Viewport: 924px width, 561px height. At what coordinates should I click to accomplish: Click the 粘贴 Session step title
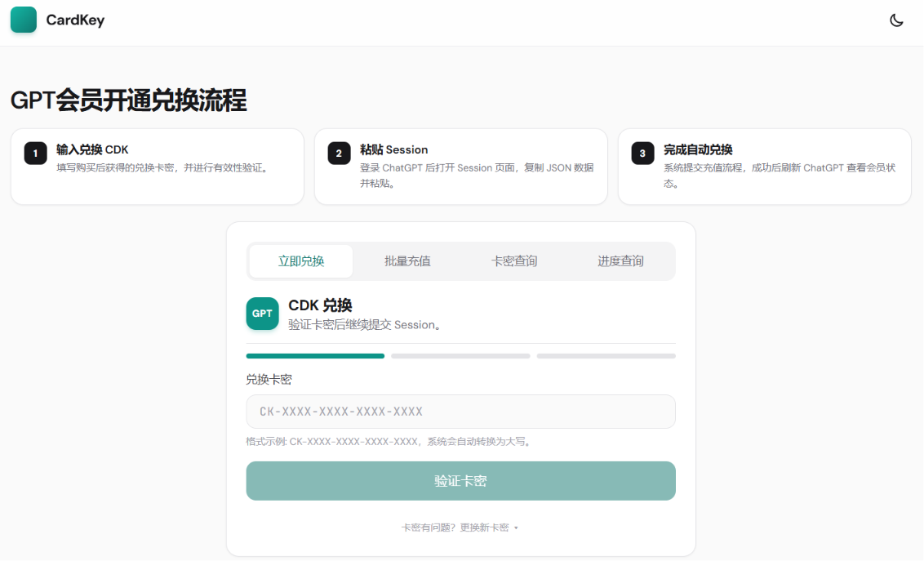coord(394,149)
